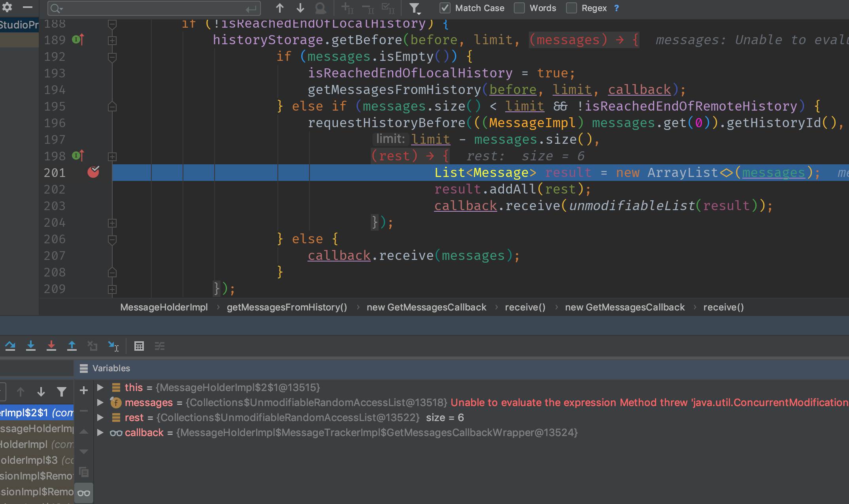Uncheck the Match Case option
The height and width of the screenshot is (504, 849).
[445, 8]
